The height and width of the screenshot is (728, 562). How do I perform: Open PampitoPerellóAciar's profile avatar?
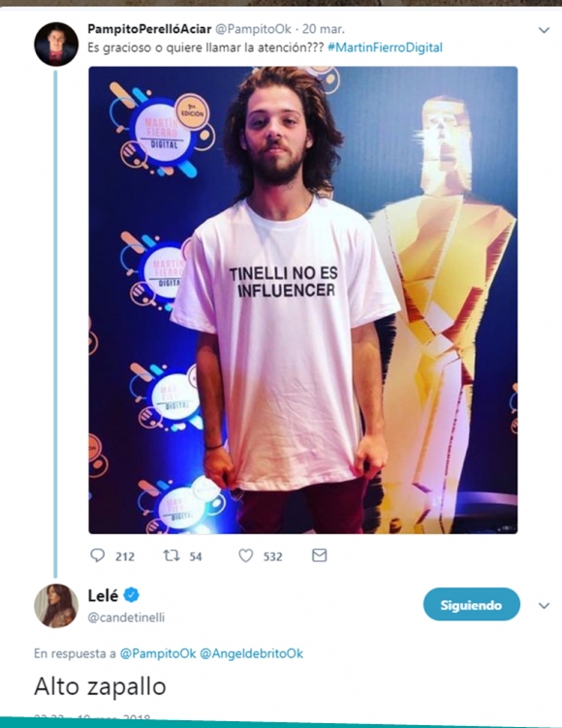[56, 45]
